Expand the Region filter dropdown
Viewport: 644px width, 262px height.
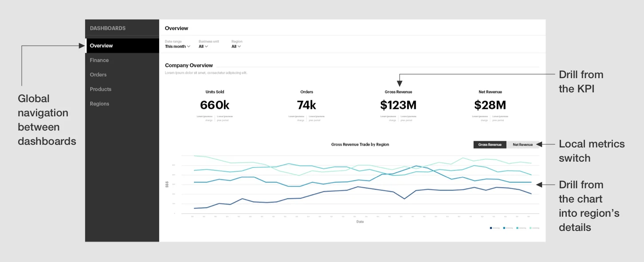click(236, 46)
